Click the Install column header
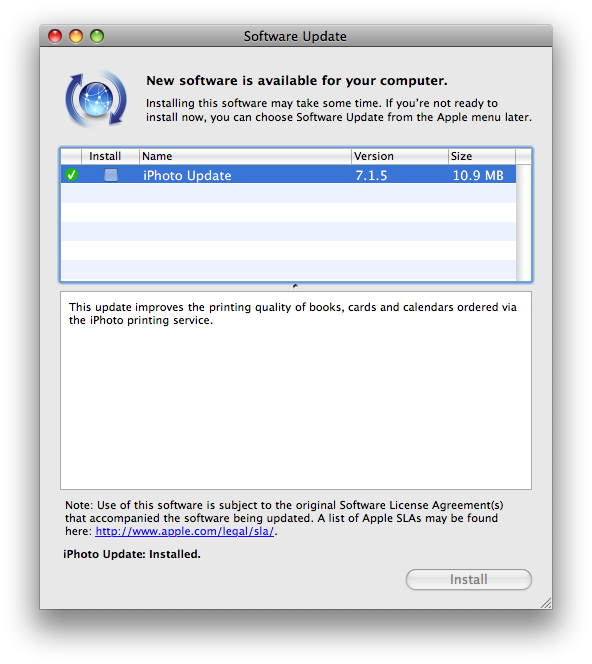 coord(110,156)
